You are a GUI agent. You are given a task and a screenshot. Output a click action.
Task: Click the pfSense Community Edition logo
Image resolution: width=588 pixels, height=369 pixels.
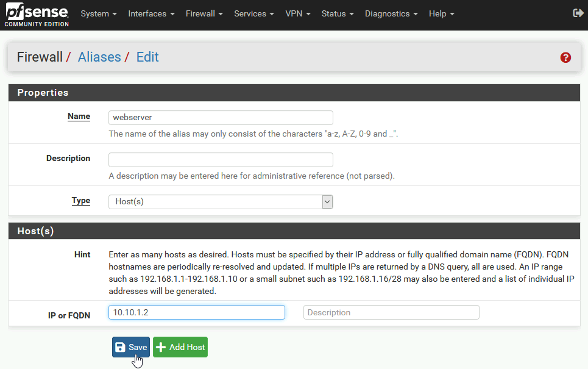(37, 15)
